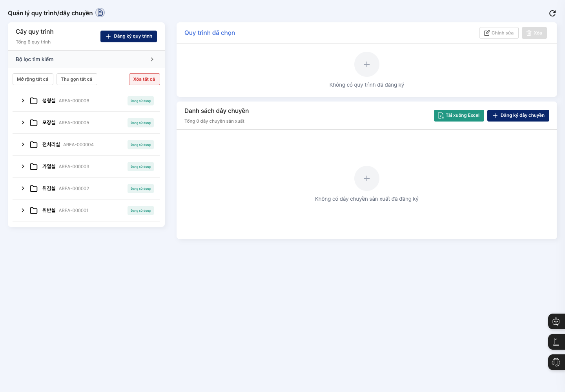Open the headset support floating icon
The height and width of the screenshot is (392, 565).
[x=556, y=362]
